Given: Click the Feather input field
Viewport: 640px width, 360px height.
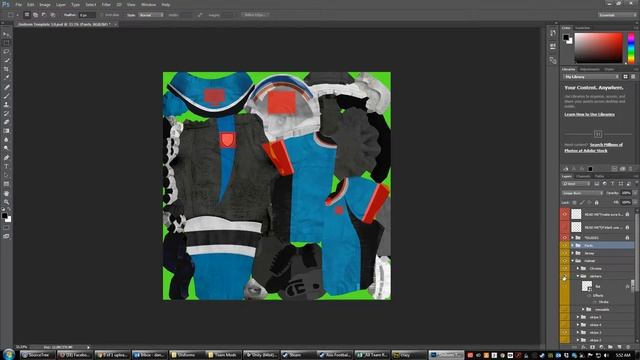Looking at the screenshot, I should (87, 15).
